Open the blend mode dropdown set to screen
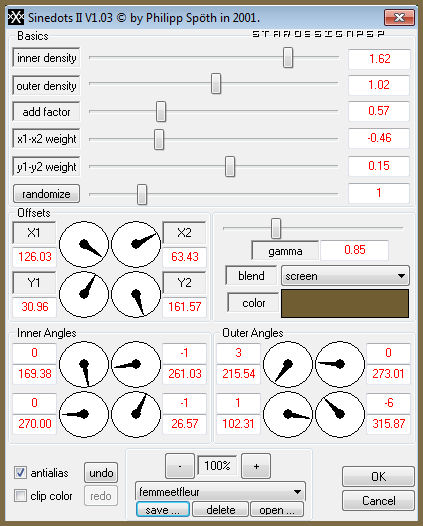This screenshot has height=526, width=423. (345, 276)
